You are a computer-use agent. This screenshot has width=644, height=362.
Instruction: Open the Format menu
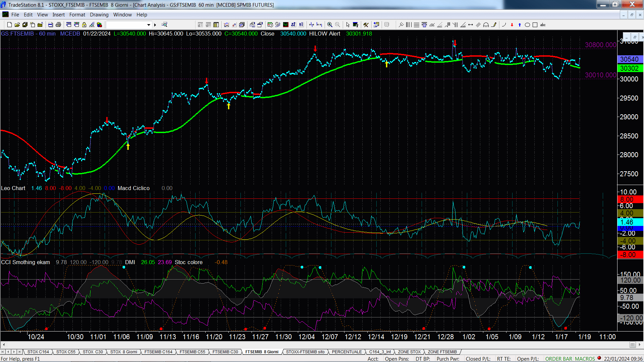[77, 15]
